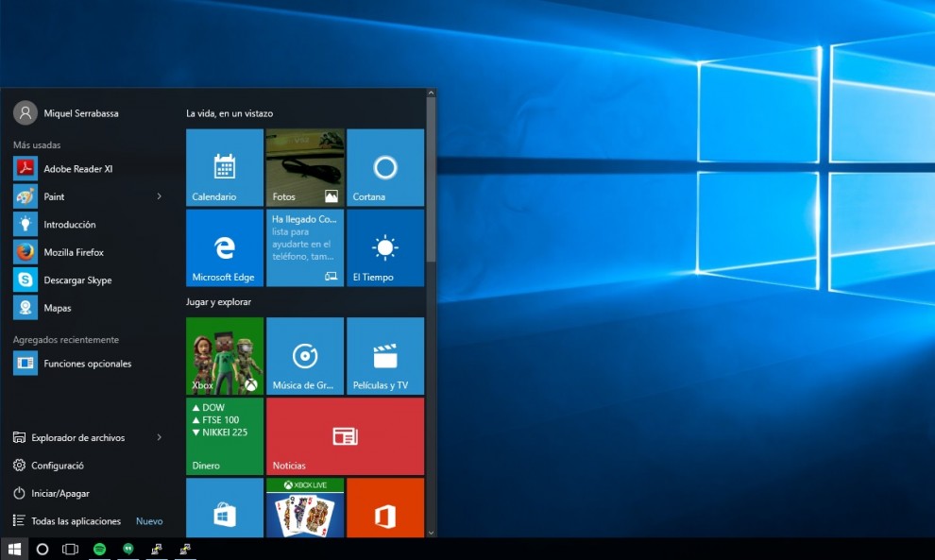
Task: Launch the Microsoft Edge tile
Action: [x=225, y=248]
